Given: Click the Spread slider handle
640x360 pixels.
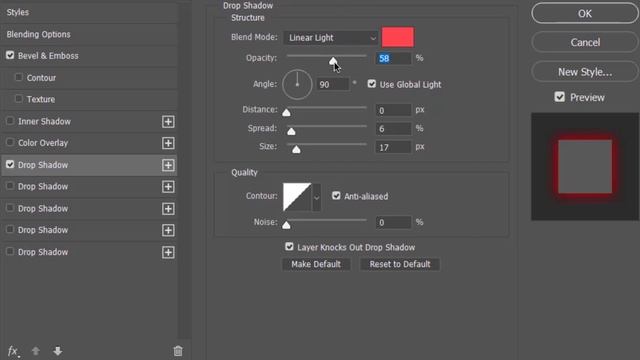Looking at the screenshot, I should coord(291,131).
